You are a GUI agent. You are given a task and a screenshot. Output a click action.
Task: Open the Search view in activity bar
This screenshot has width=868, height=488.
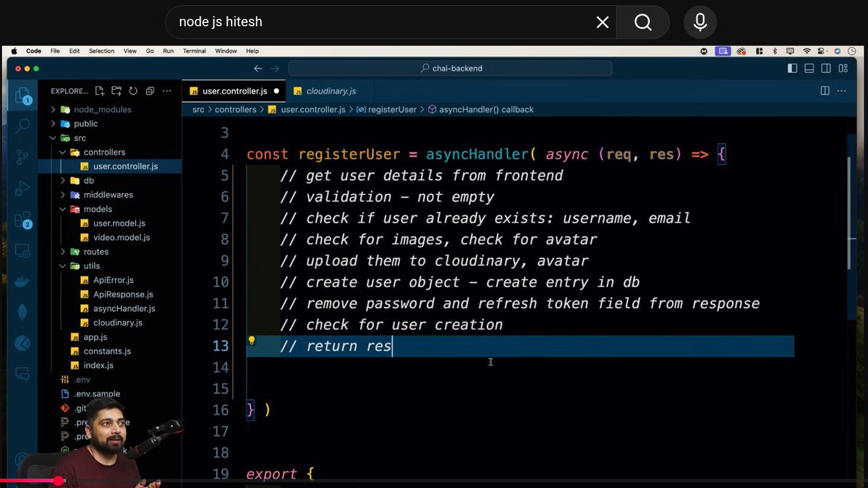23,125
